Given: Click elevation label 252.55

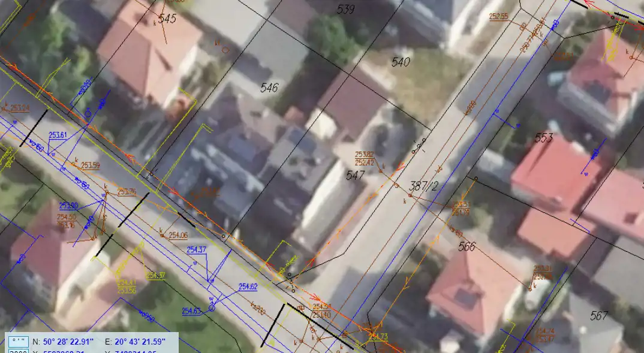Looking at the screenshot, I should click(498, 16).
